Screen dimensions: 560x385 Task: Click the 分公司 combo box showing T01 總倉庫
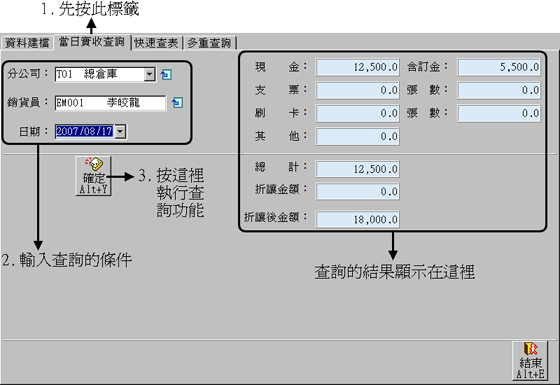pos(105,74)
